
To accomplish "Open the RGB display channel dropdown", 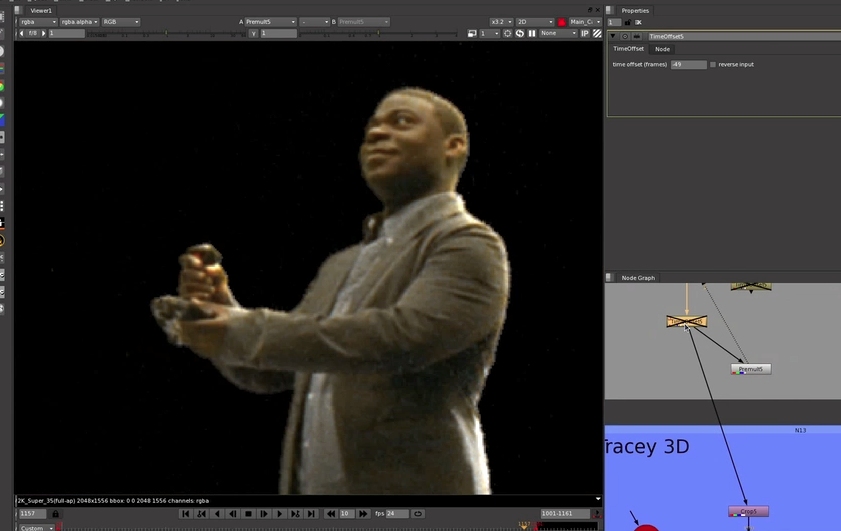I will (x=120, y=22).
